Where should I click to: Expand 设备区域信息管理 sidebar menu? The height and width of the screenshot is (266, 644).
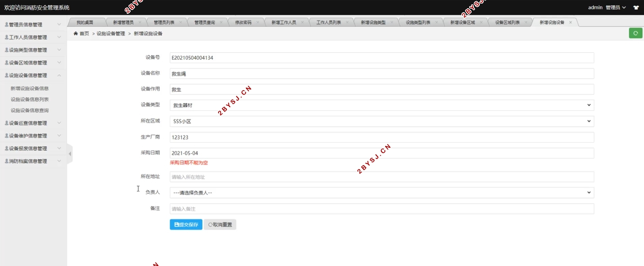pyautogui.click(x=33, y=63)
